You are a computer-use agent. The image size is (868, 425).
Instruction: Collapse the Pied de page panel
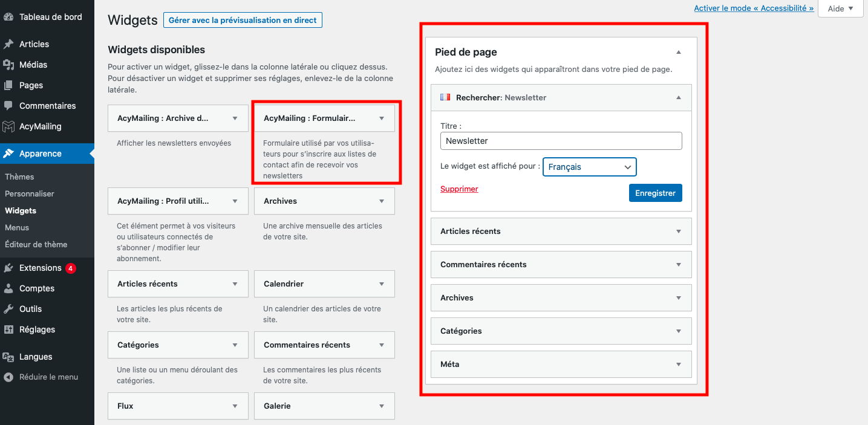coord(679,53)
